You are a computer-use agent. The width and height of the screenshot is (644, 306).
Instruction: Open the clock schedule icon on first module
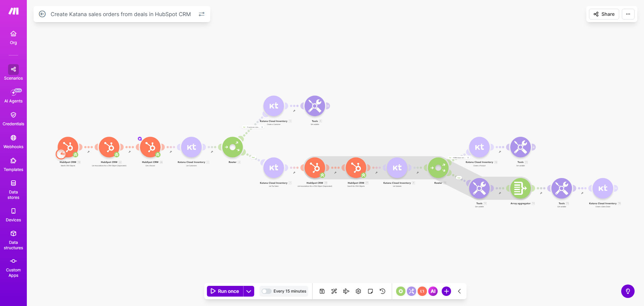pos(61,154)
